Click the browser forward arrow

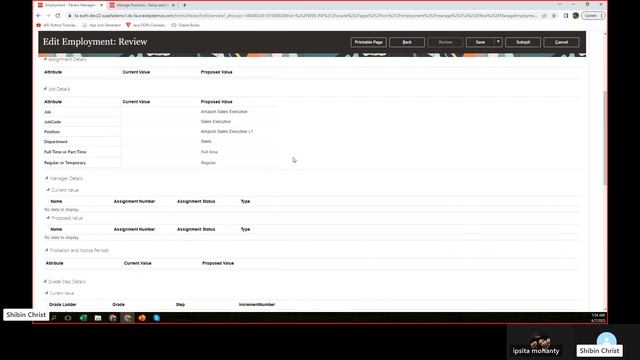[48, 16]
